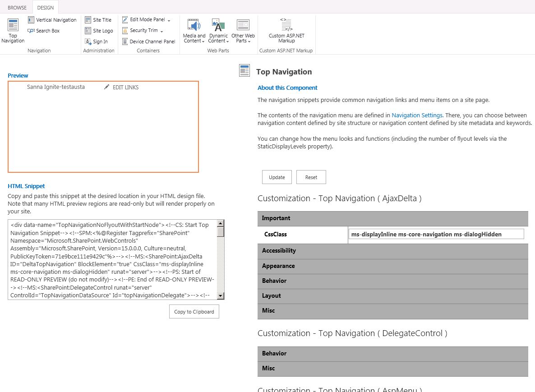535x392 pixels.
Task: Expand the Accessibility customization section
Action: point(392,250)
